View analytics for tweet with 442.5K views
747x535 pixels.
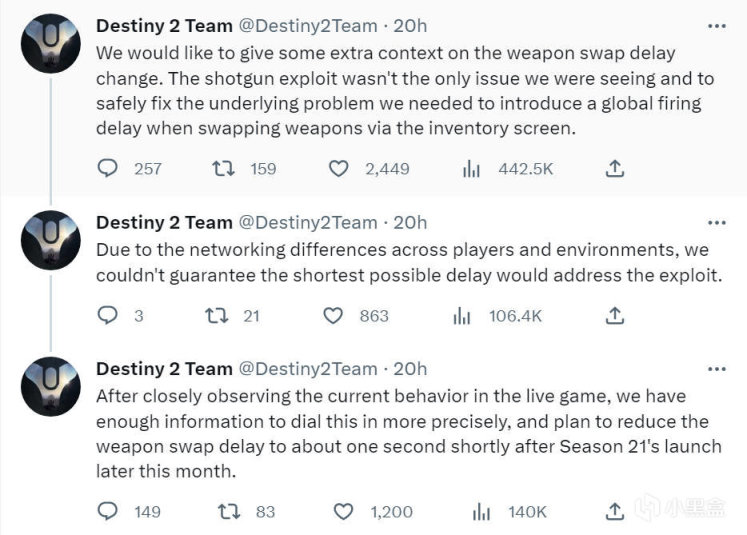pos(472,169)
